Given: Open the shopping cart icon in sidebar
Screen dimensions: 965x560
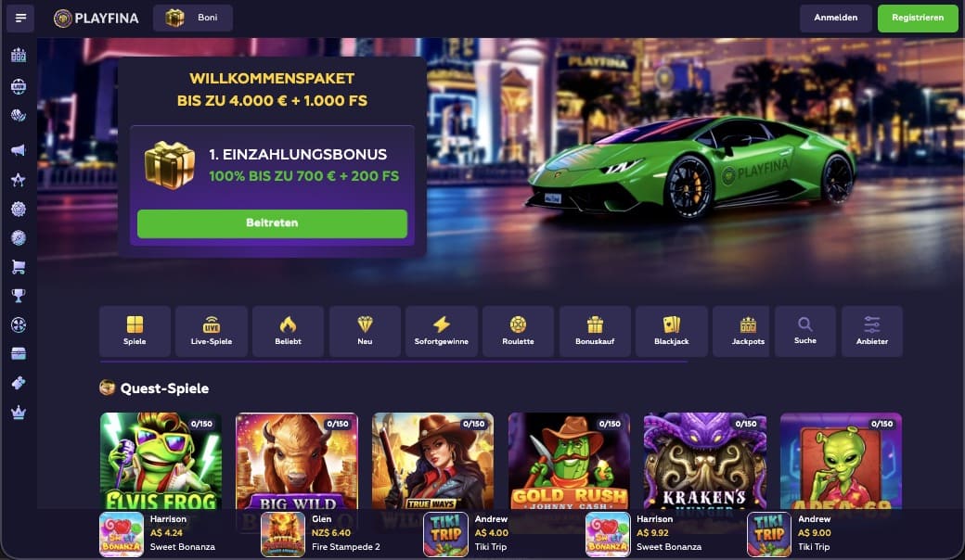Looking at the screenshot, I should coord(19,267).
